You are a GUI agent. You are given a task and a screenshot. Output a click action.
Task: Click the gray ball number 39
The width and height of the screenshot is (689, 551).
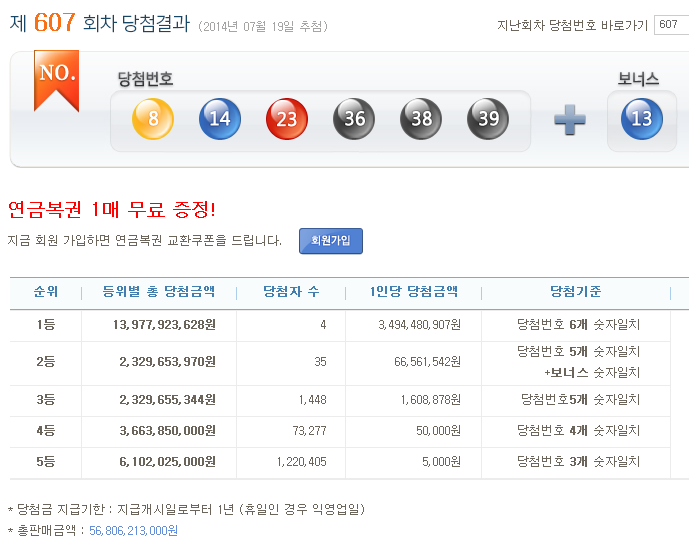click(x=488, y=119)
